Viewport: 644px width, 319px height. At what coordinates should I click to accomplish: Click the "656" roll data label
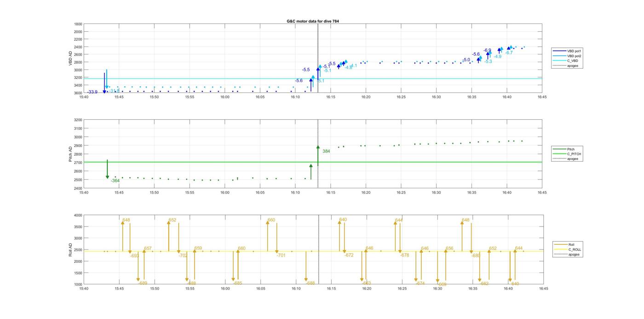coord(449,248)
